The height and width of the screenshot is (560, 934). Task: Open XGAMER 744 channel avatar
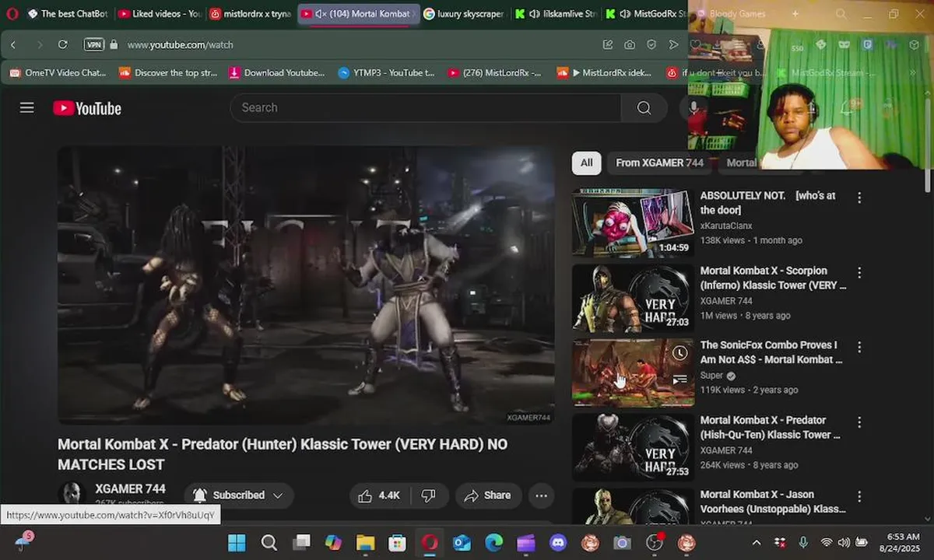[x=71, y=495]
